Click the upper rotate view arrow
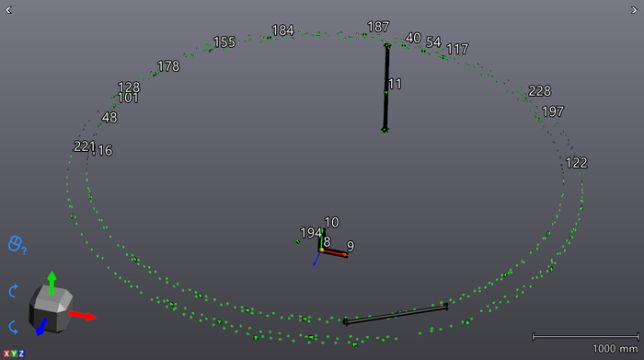The image size is (644, 360). point(13,291)
